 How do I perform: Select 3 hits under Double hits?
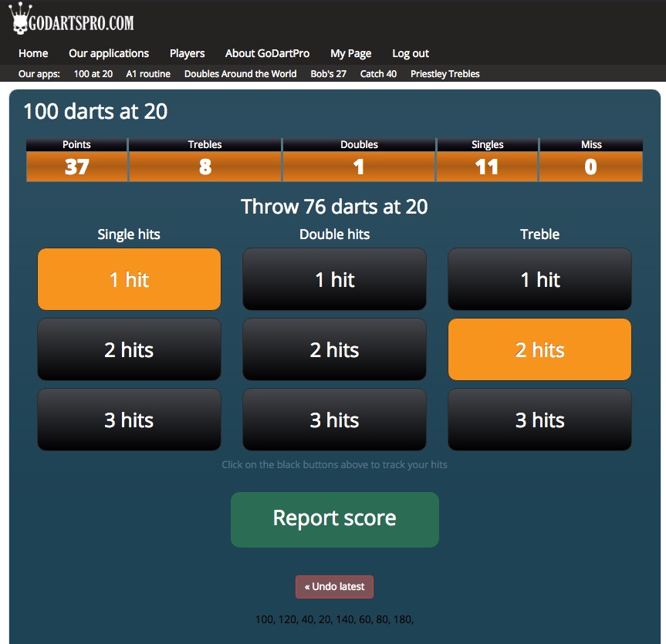tap(334, 420)
